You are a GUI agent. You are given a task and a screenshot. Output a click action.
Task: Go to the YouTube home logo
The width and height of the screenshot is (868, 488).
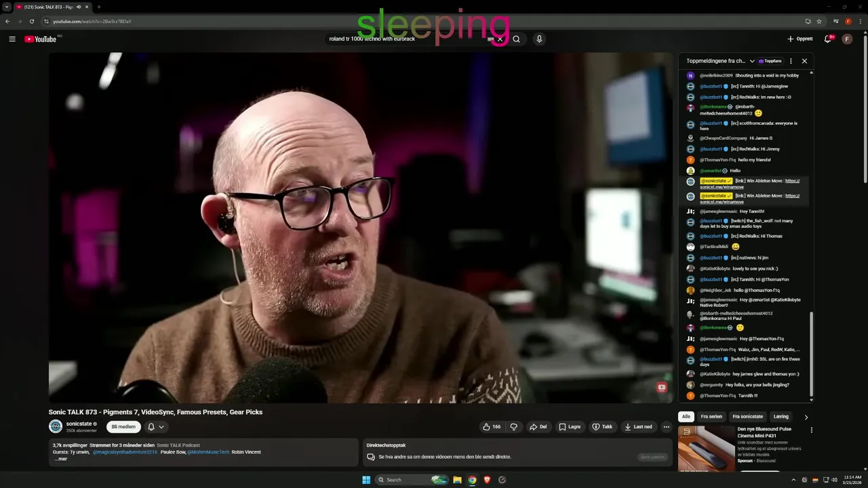40,39
